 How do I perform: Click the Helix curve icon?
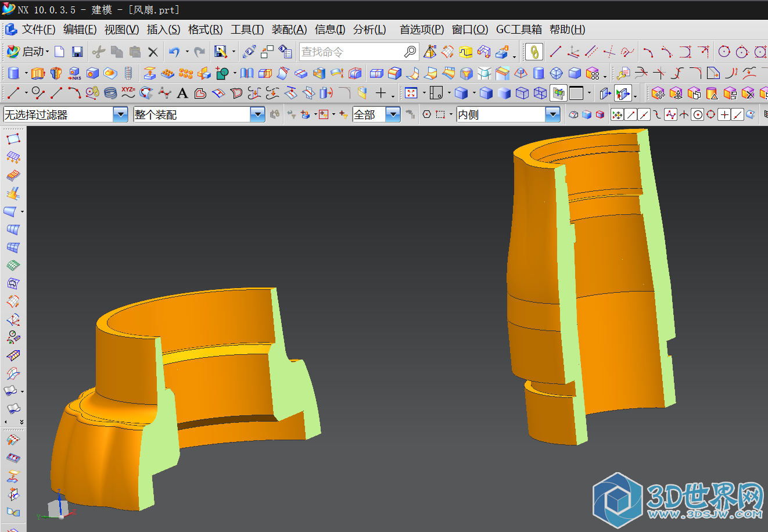(x=110, y=93)
